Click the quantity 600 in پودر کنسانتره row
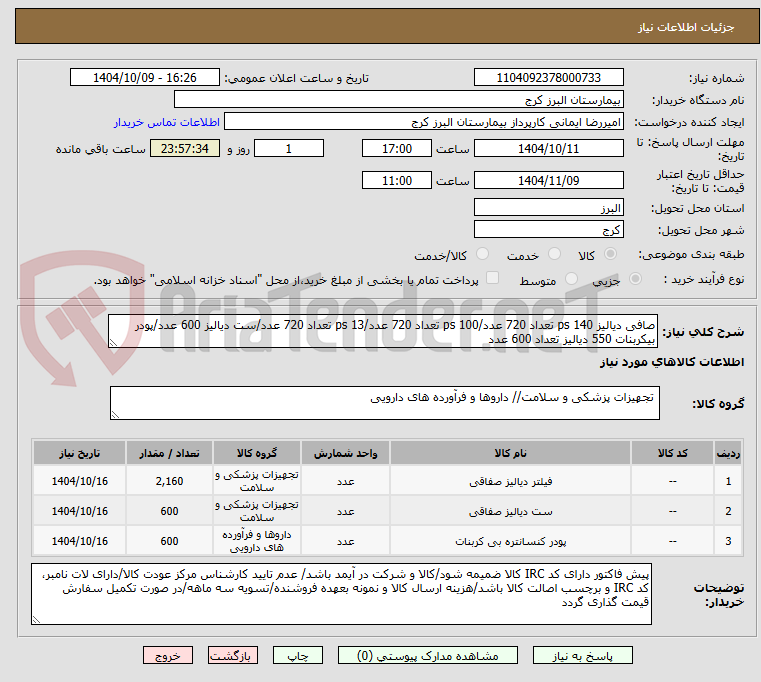 (169, 541)
